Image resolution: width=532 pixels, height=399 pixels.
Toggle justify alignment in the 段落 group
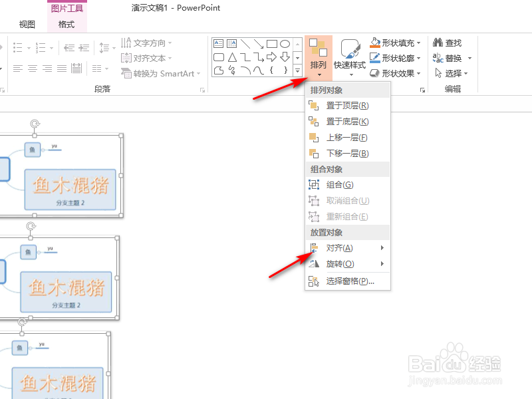(x=61, y=68)
